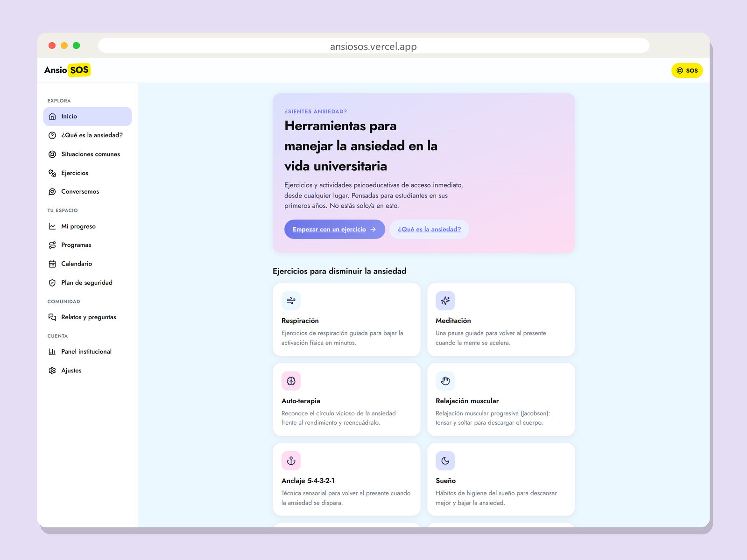The image size is (747, 560).
Task: Click the Empezar con un ejercicio button
Action: 334,229
